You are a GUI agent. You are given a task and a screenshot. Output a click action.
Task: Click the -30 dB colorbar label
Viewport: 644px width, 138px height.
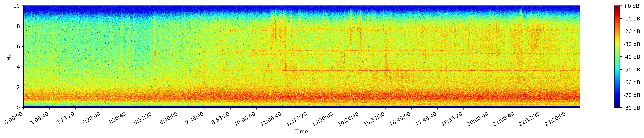[x=632, y=44]
